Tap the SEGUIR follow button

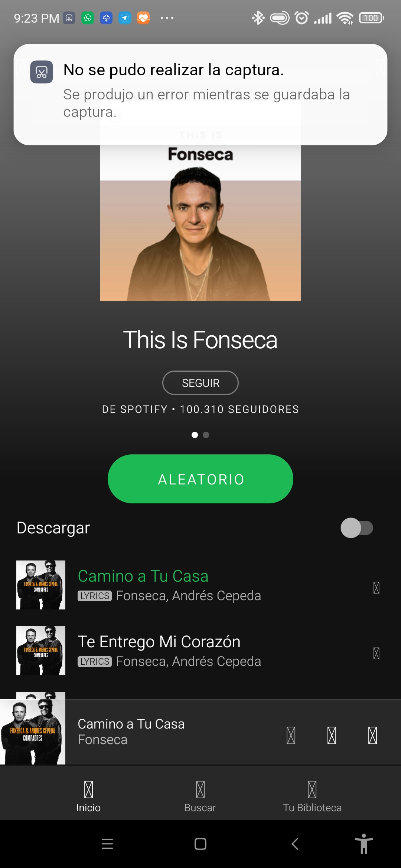(200, 383)
